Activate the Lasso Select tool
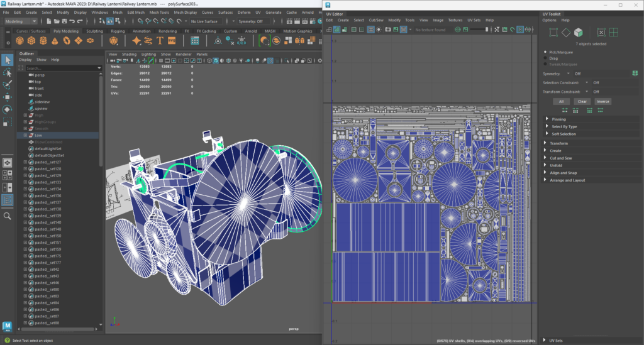This screenshot has height=345, width=644. [x=8, y=72]
